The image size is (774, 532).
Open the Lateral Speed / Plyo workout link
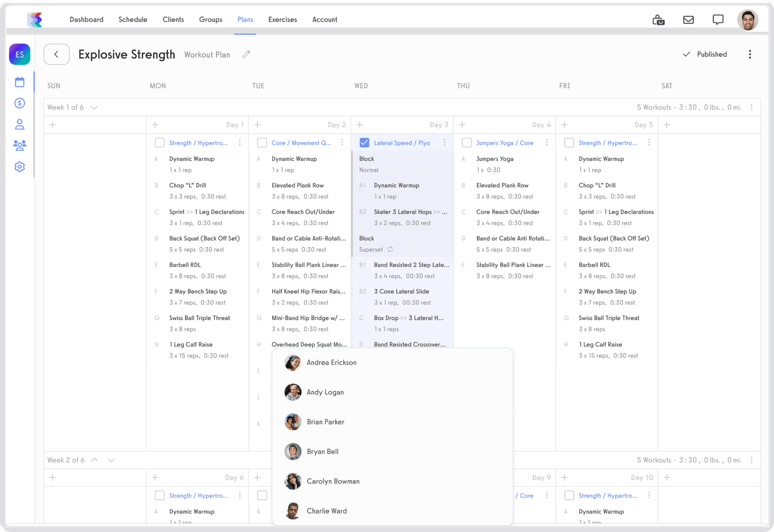point(402,143)
